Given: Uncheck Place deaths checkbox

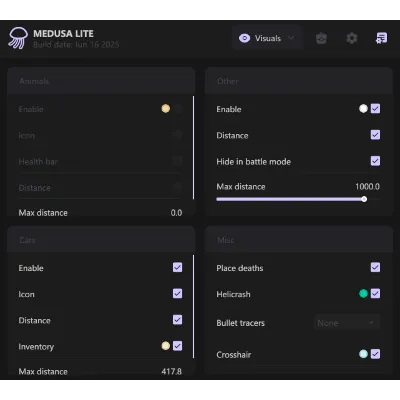Looking at the screenshot, I should 375,267.
